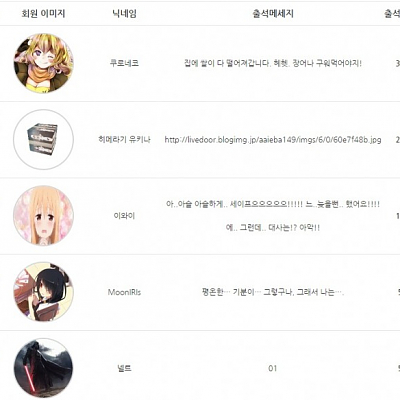The width and height of the screenshot is (400, 400).
Task: Click the box-shaped profile picture
Action: pos(43,139)
